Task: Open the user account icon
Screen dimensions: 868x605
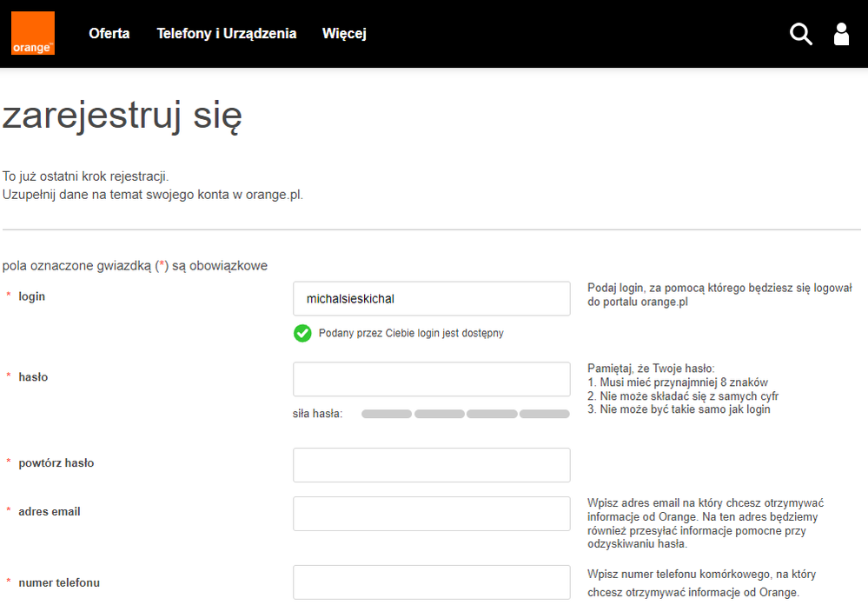Action: (x=841, y=34)
